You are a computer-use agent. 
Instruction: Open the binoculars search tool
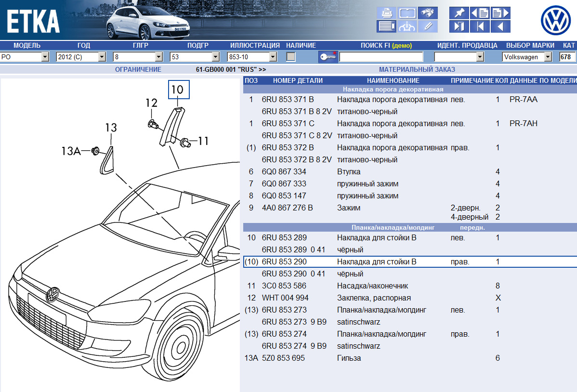click(428, 13)
